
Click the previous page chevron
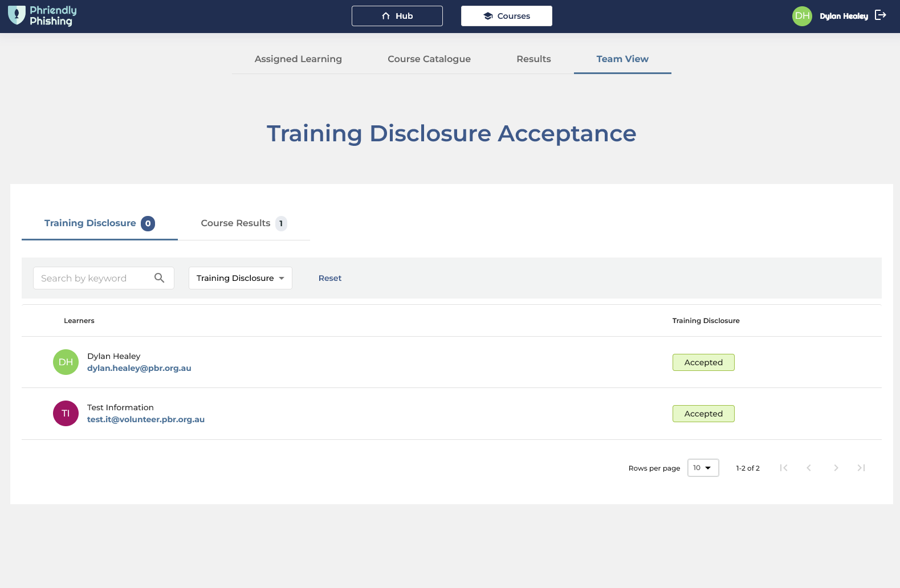coord(809,468)
